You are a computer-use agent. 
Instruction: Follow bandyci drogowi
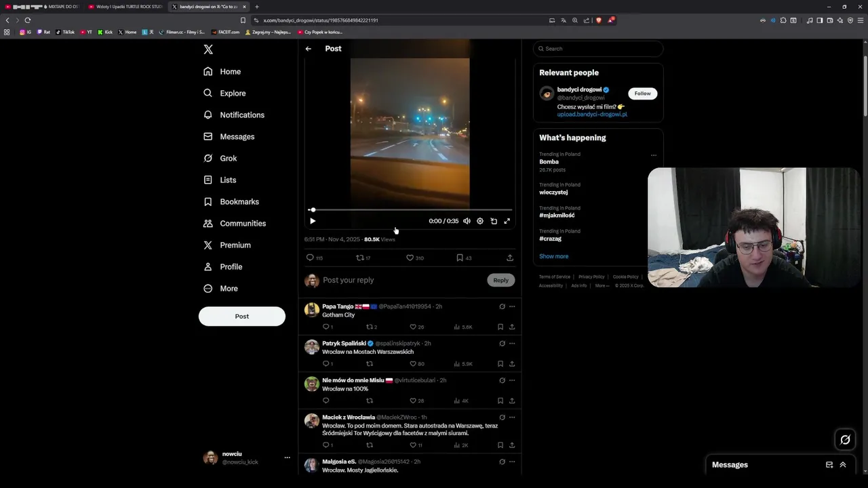(642, 94)
